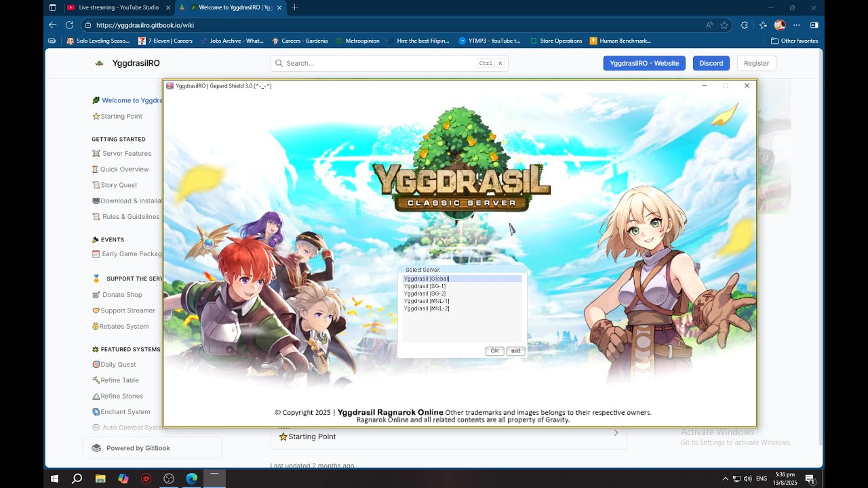This screenshot has width=868, height=488.
Task: Open Refine Table sidebar page
Action: click(115, 380)
